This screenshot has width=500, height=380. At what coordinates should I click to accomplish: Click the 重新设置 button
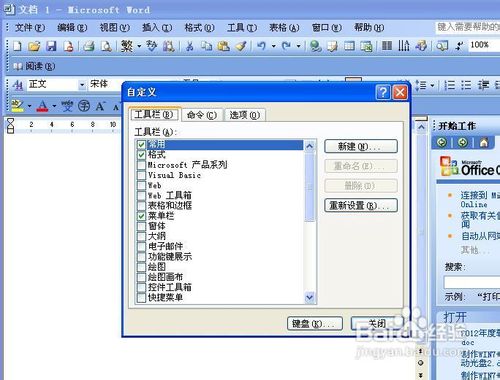[x=361, y=205]
